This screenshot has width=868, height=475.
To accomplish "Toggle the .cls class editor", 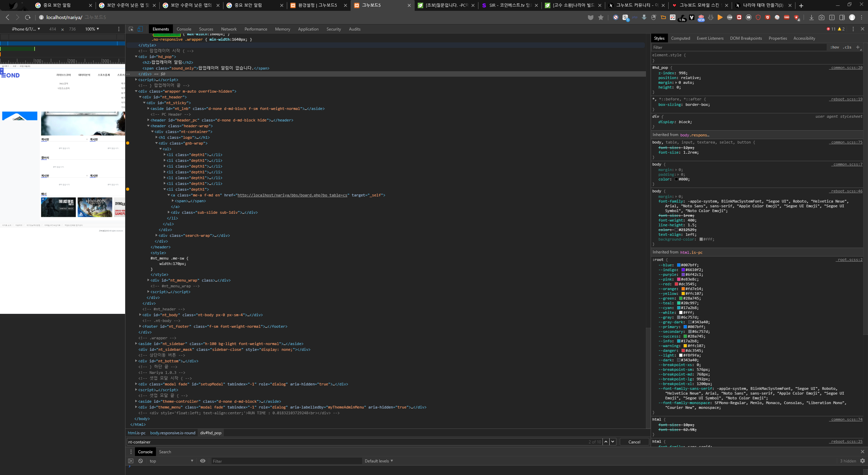I will coord(847,47).
